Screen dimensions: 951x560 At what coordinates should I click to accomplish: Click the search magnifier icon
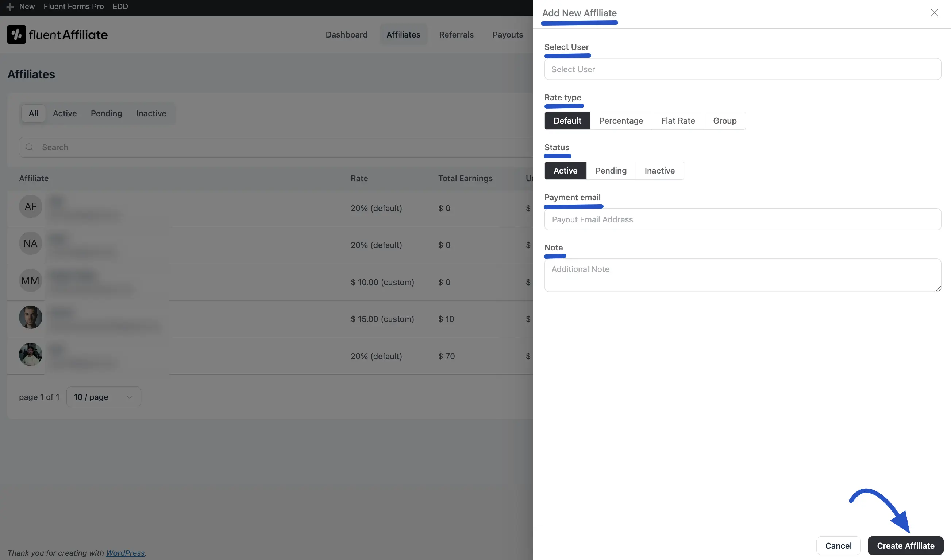pyautogui.click(x=30, y=147)
